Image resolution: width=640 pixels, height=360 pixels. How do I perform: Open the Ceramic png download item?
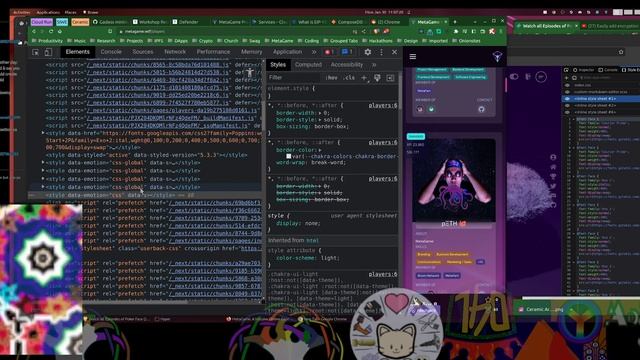(543, 309)
